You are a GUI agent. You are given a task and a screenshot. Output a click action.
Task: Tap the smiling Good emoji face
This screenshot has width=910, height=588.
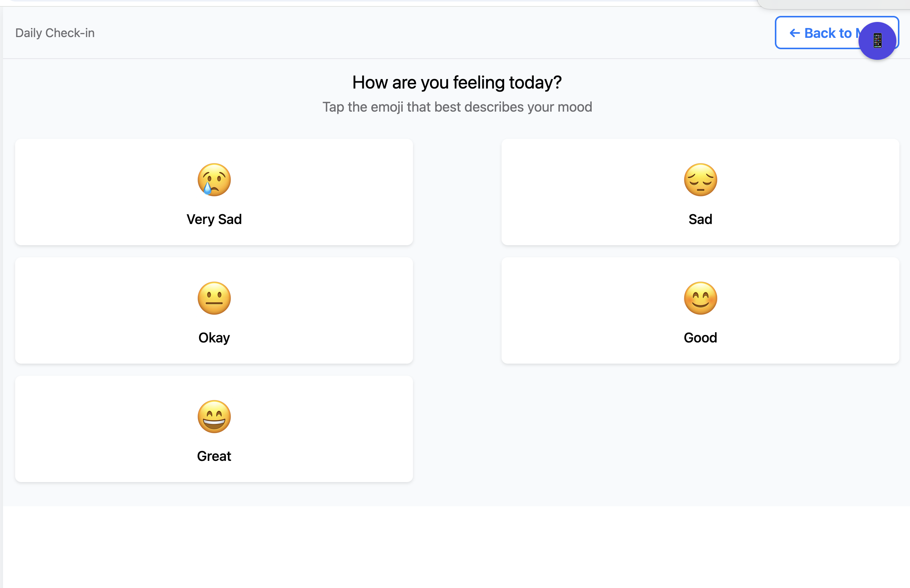[x=700, y=298]
